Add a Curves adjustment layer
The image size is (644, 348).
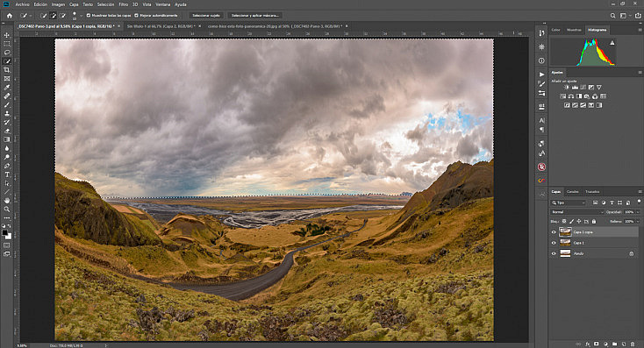583,88
